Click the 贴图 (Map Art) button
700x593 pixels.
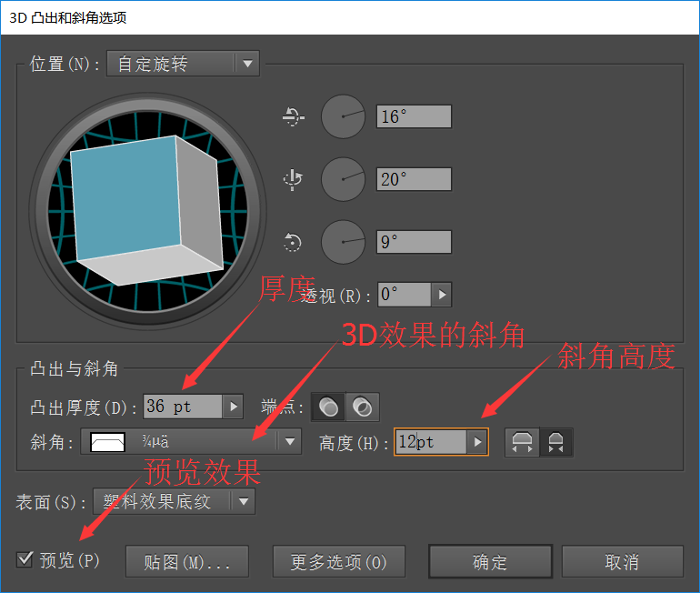click(x=186, y=562)
